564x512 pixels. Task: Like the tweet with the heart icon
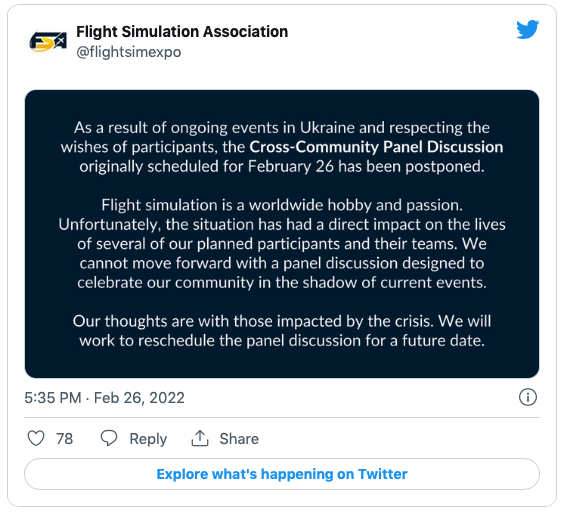(x=36, y=438)
